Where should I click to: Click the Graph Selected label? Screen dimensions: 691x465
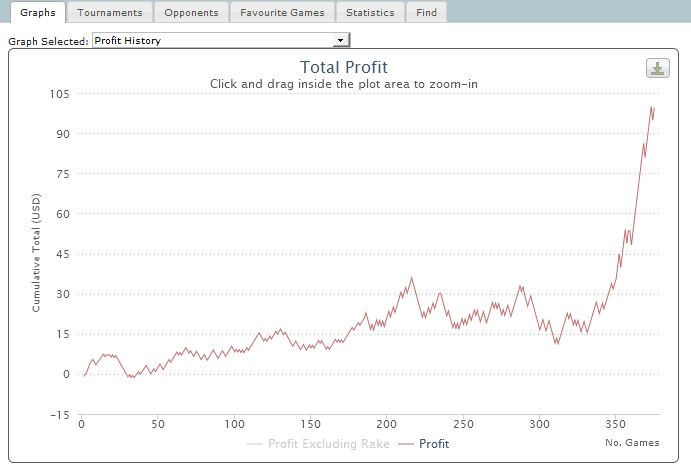[48, 41]
